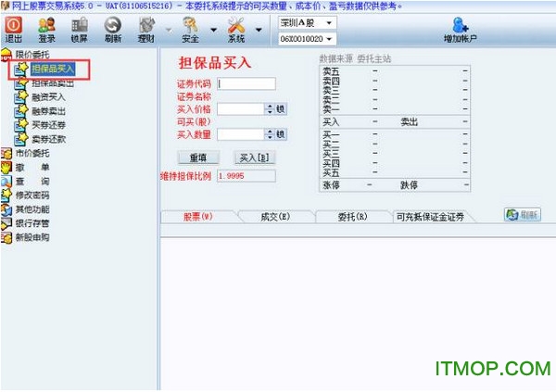
Task: Focus the 证券代码 input field
Action: tap(246, 83)
